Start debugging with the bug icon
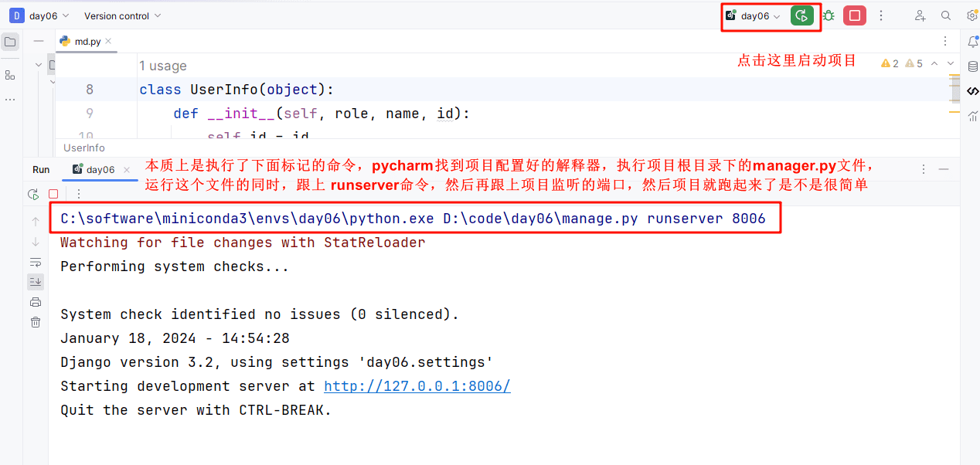Image resolution: width=980 pixels, height=465 pixels. (829, 15)
